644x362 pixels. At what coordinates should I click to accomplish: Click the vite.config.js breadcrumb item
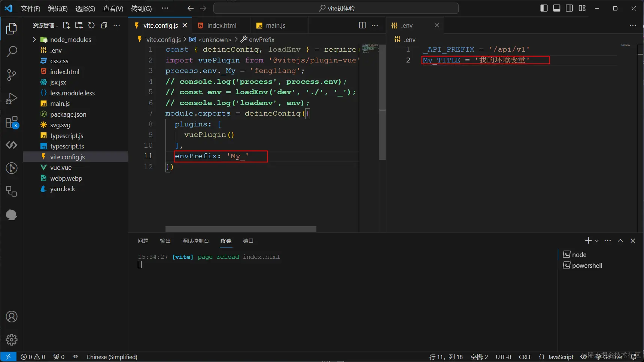point(160,40)
